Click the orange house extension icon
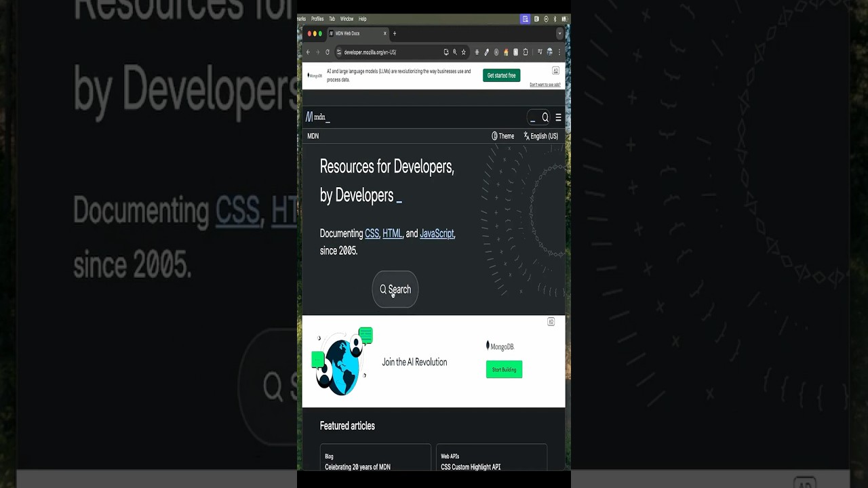 click(506, 52)
